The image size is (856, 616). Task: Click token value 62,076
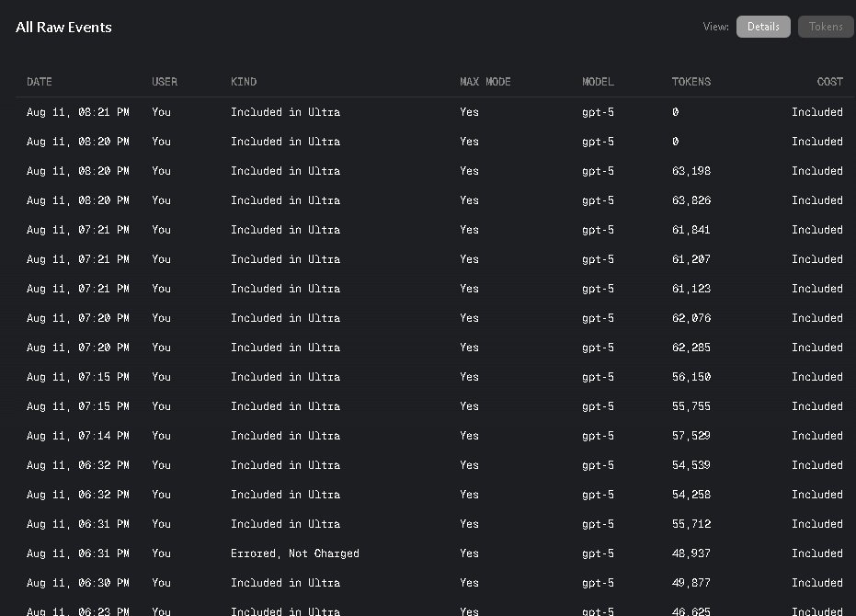tap(691, 318)
